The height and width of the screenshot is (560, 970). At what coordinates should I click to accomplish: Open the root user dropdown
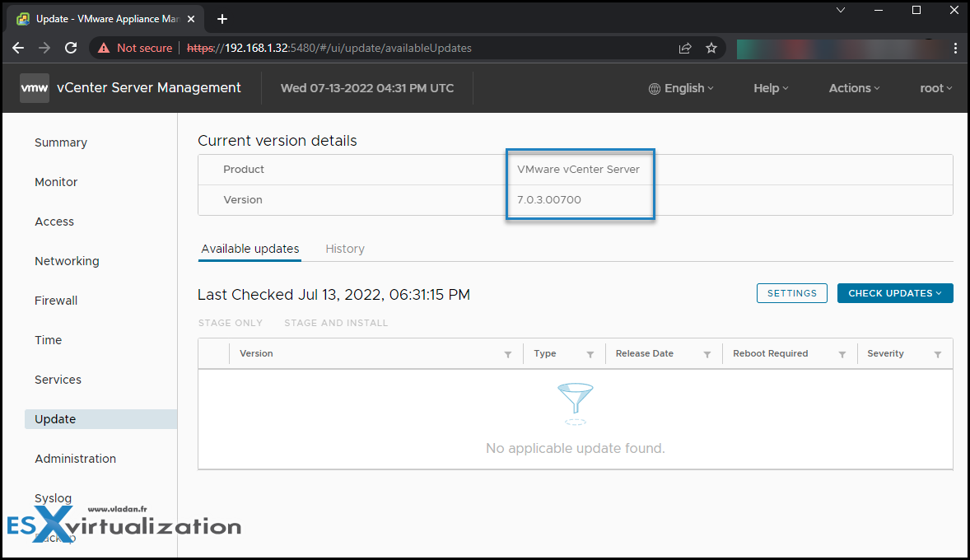[936, 88]
